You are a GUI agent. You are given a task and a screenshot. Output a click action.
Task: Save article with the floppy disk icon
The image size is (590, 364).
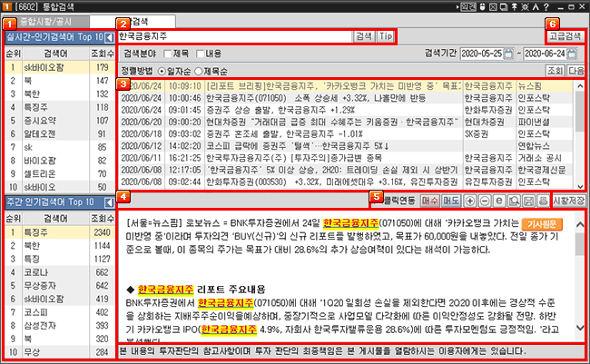point(528,201)
